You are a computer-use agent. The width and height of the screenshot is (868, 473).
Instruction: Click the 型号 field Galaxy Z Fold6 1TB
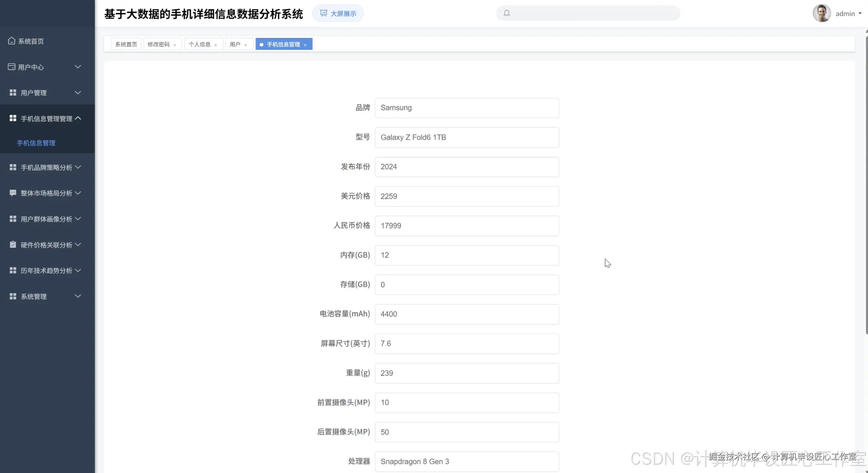467,137
